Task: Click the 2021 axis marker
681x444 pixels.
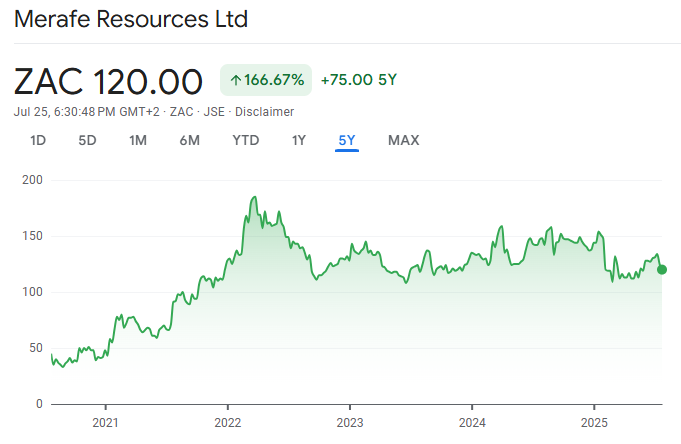Action: coord(106,423)
